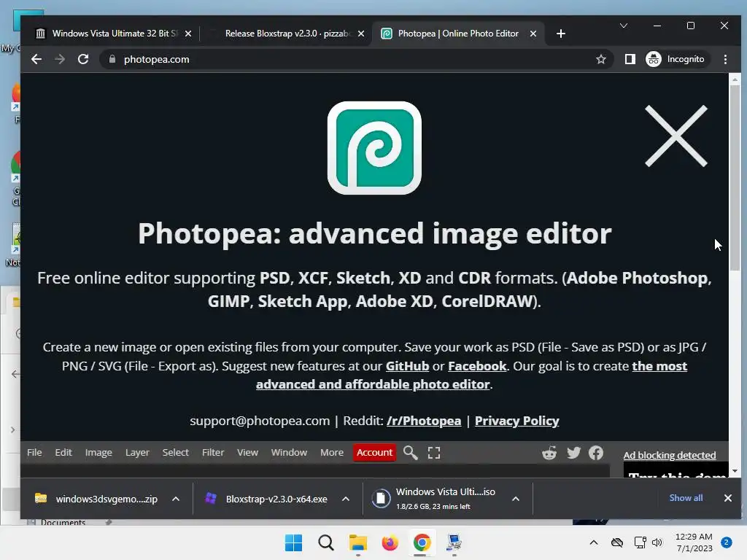The width and height of the screenshot is (747, 560).
Task: Open the Privacy Policy link
Action: [x=516, y=421]
